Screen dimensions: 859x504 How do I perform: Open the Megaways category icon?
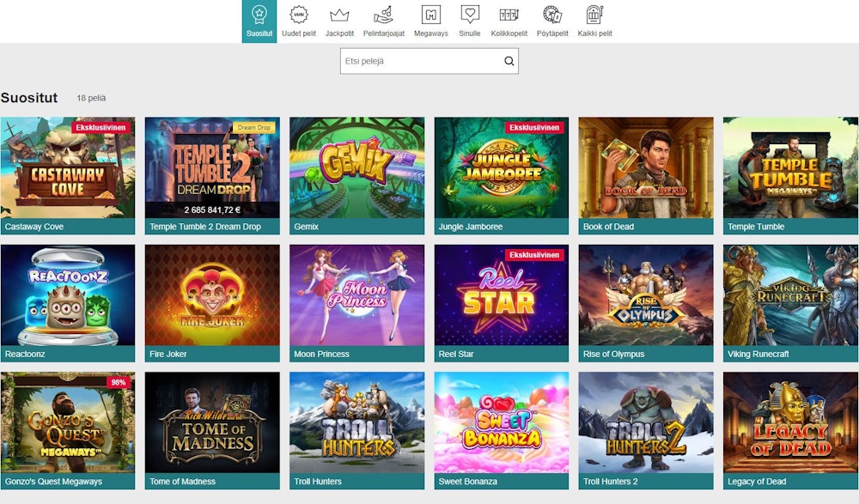click(430, 15)
